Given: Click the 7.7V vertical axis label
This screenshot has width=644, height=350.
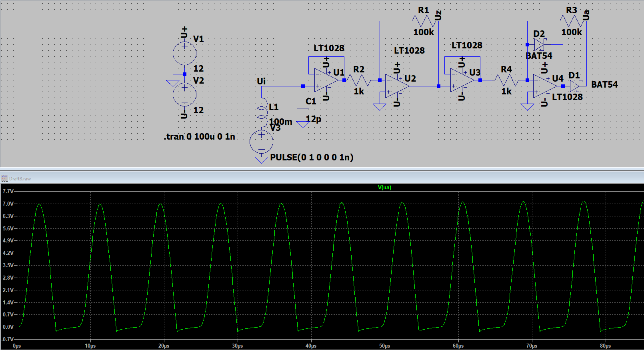Looking at the screenshot, I should [8, 192].
